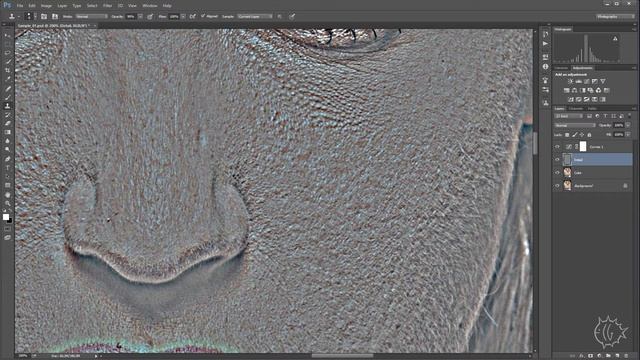Image resolution: width=640 pixels, height=360 pixels.
Task: Select the Move tool
Action: pos(7,35)
